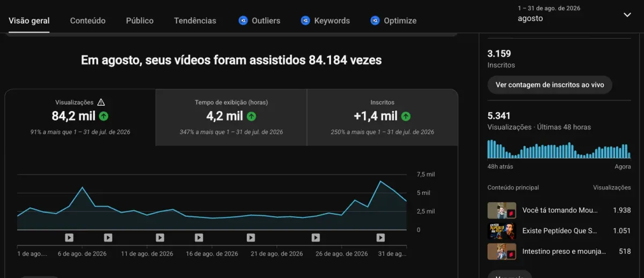Screen dimensions: 644x278
Task: Click 'Visualizações · Últimas 48 horas' label
Action: coord(539,128)
